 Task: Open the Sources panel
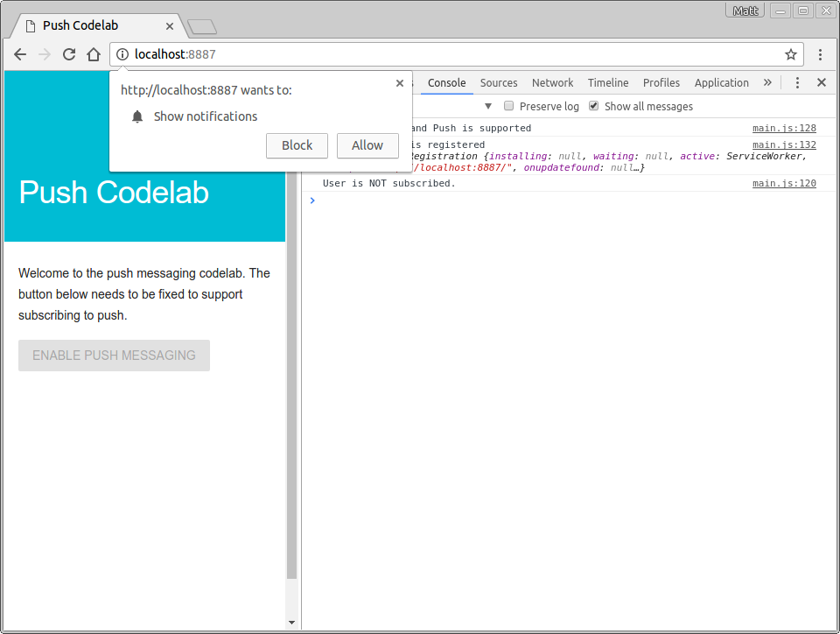[499, 82]
